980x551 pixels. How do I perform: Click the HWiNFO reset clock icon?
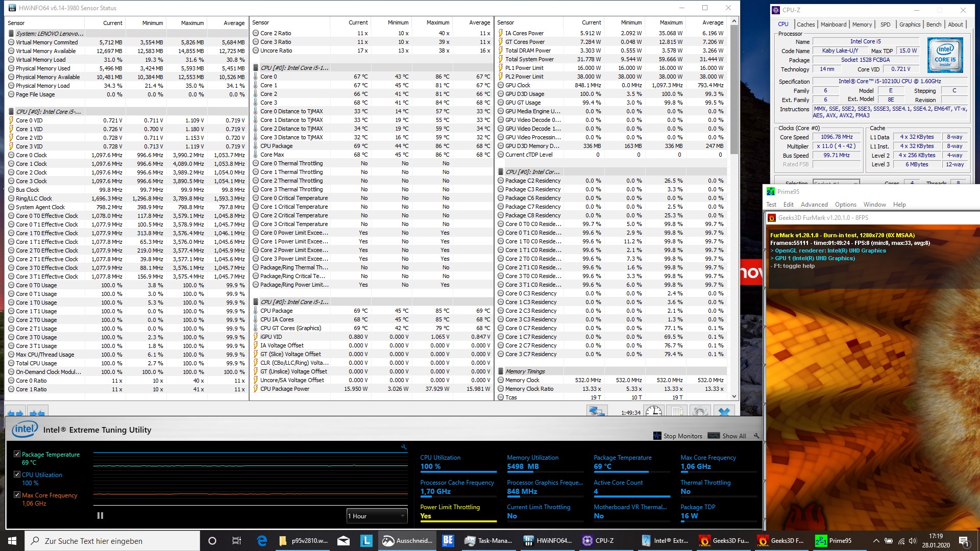653,411
